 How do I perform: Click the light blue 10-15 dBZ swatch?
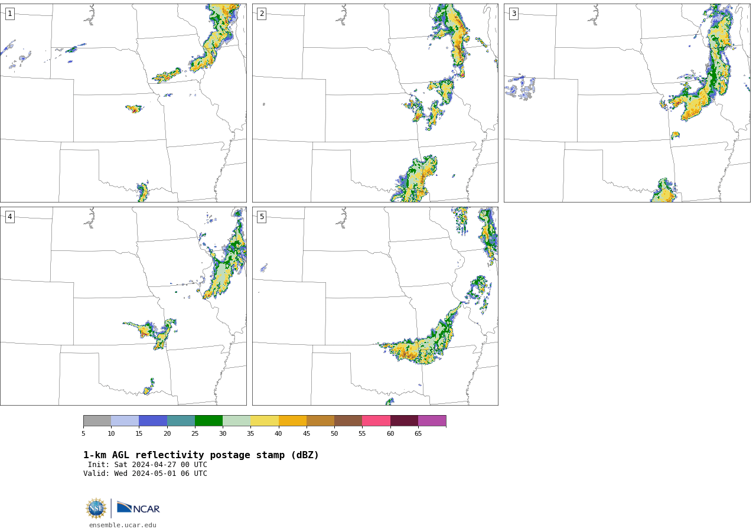click(125, 421)
